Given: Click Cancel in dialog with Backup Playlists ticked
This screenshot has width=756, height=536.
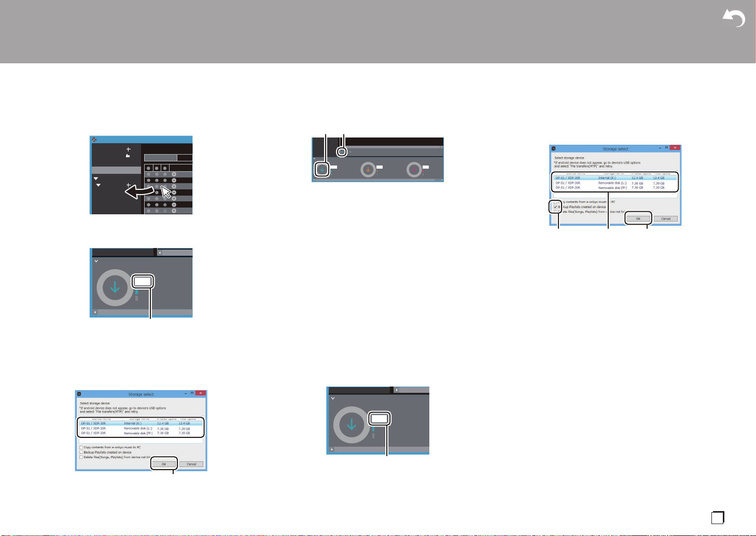Looking at the screenshot, I should coord(666,218).
